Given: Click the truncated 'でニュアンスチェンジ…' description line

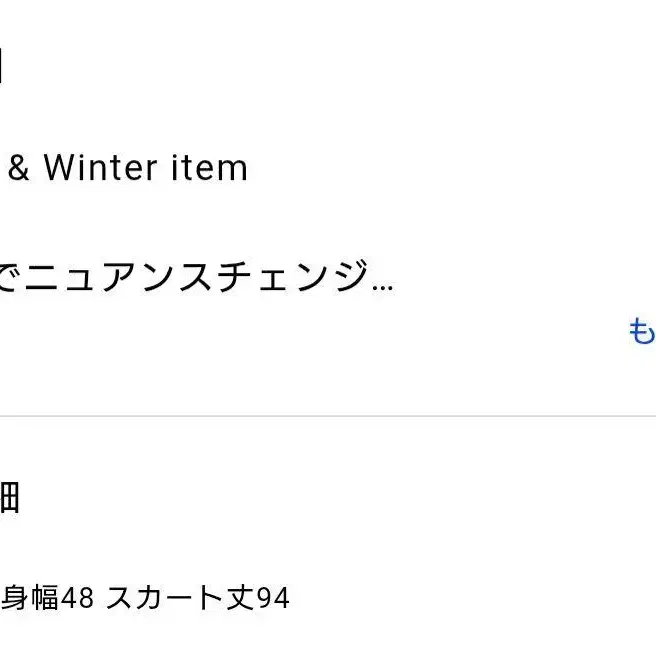Looking at the screenshot, I should (x=196, y=276).
